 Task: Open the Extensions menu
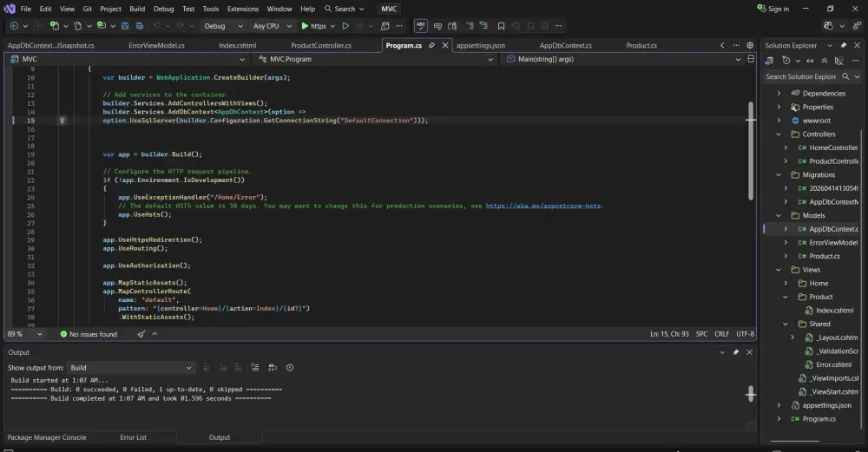[242, 9]
